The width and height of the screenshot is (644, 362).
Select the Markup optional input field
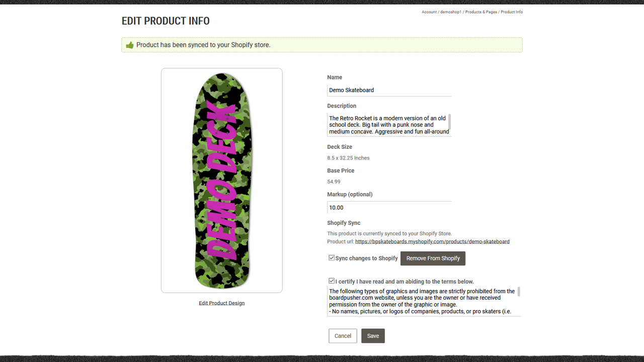(x=389, y=207)
